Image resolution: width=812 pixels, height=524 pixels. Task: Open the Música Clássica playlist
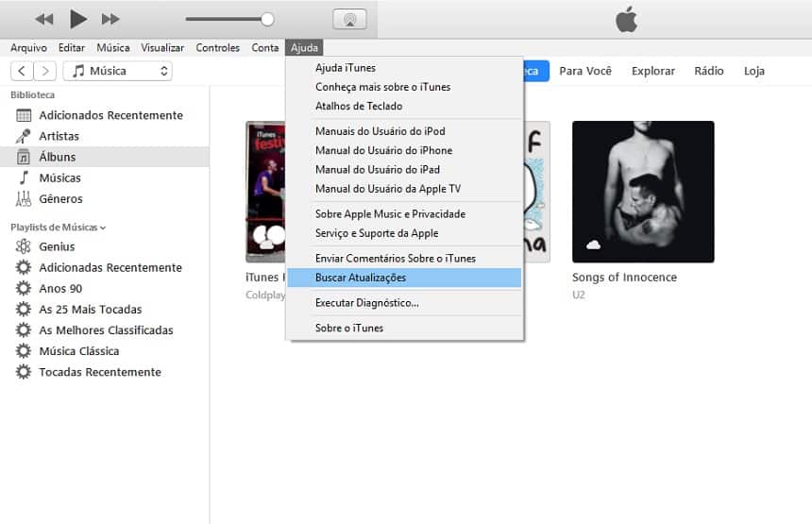click(105, 351)
